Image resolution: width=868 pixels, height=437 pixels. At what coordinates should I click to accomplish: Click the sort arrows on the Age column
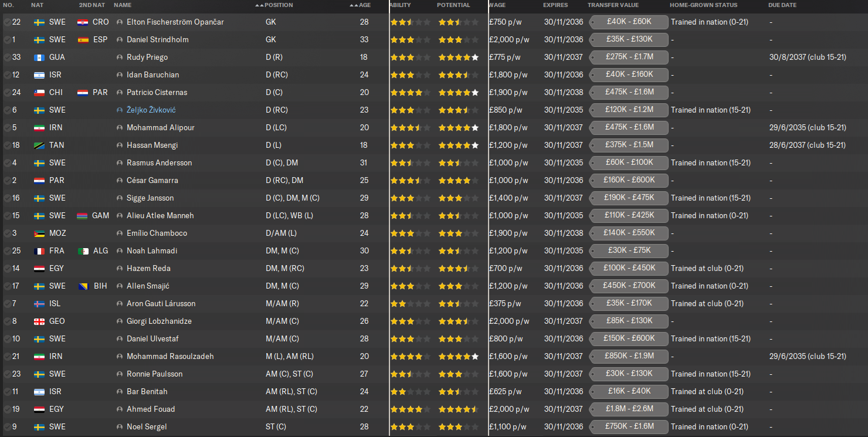pos(353,5)
